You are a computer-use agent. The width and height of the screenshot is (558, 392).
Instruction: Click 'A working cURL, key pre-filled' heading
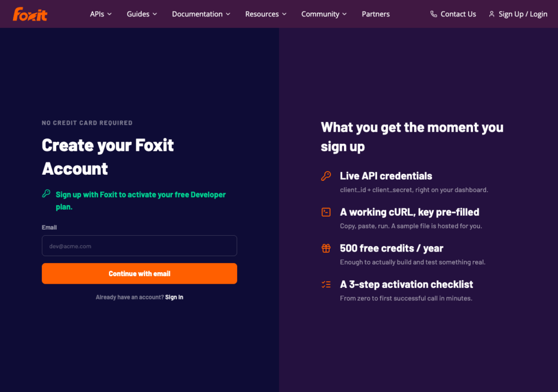tap(410, 212)
